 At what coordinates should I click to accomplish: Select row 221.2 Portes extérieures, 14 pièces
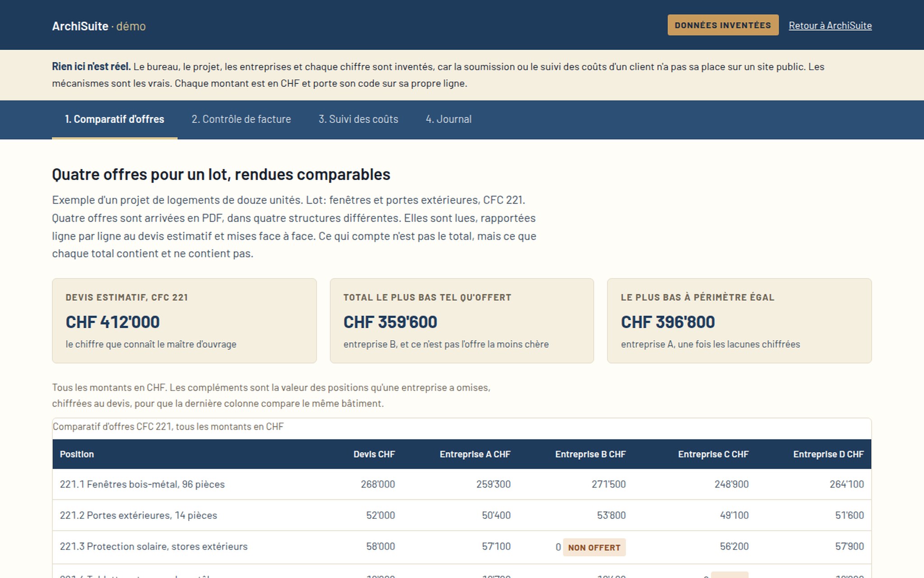point(462,515)
